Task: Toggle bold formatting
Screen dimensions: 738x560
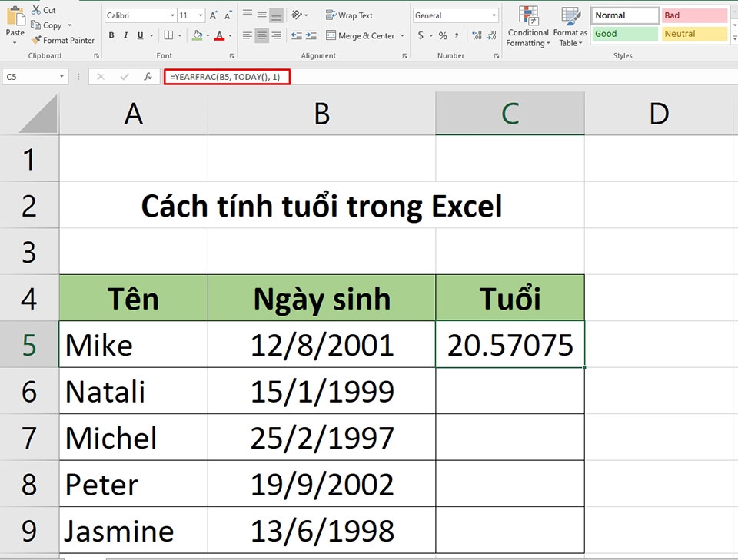Action: 111,35
